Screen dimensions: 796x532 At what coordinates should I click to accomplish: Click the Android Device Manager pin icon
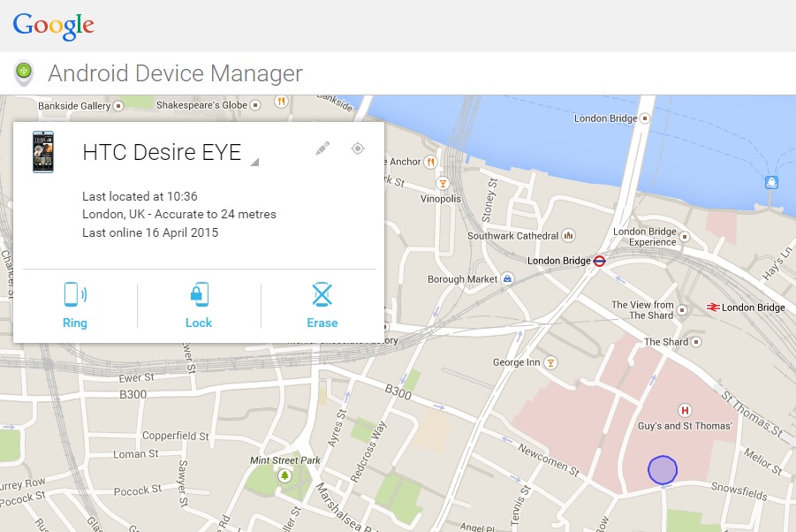point(24,72)
